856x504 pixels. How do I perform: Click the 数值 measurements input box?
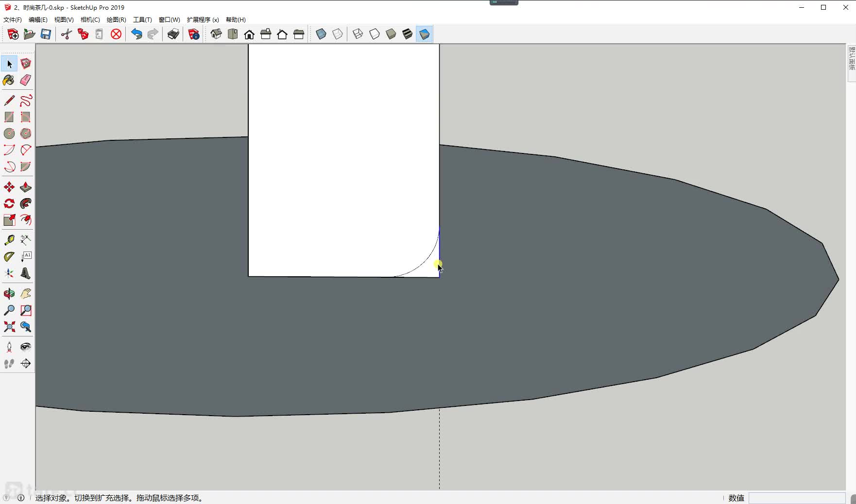coord(797,498)
